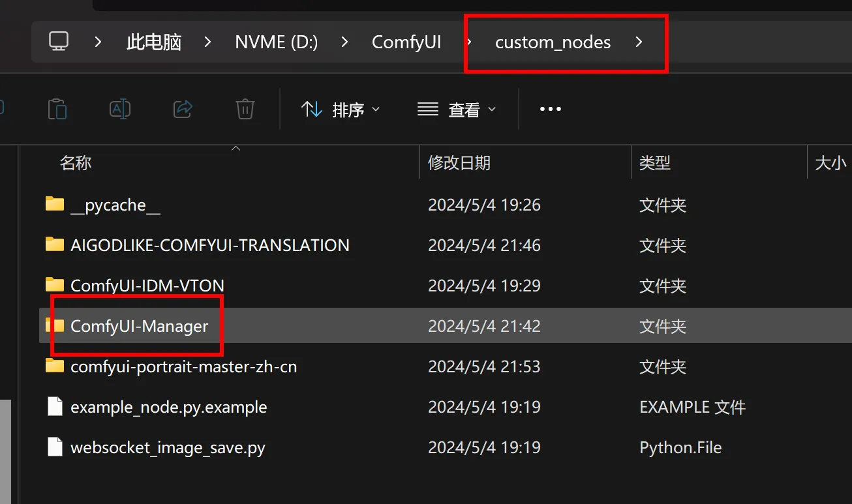Expand chevron after custom_nodes breadcrumb
This screenshot has height=504, width=852.
639,42
